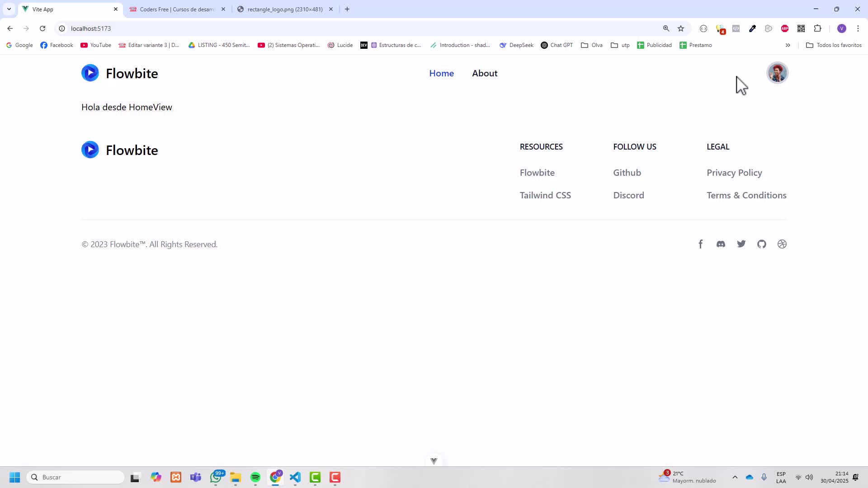The height and width of the screenshot is (488, 868).
Task: Open the Google bookmark
Action: point(19,45)
